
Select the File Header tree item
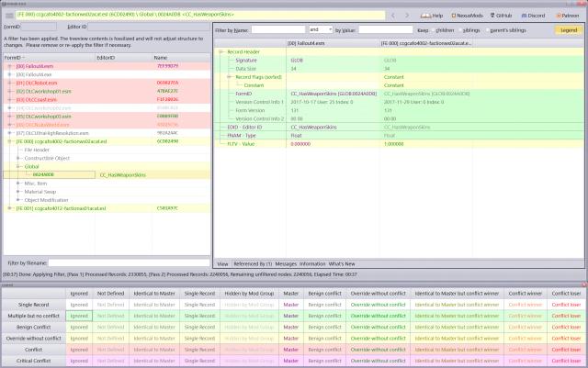[x=37, y=150]
